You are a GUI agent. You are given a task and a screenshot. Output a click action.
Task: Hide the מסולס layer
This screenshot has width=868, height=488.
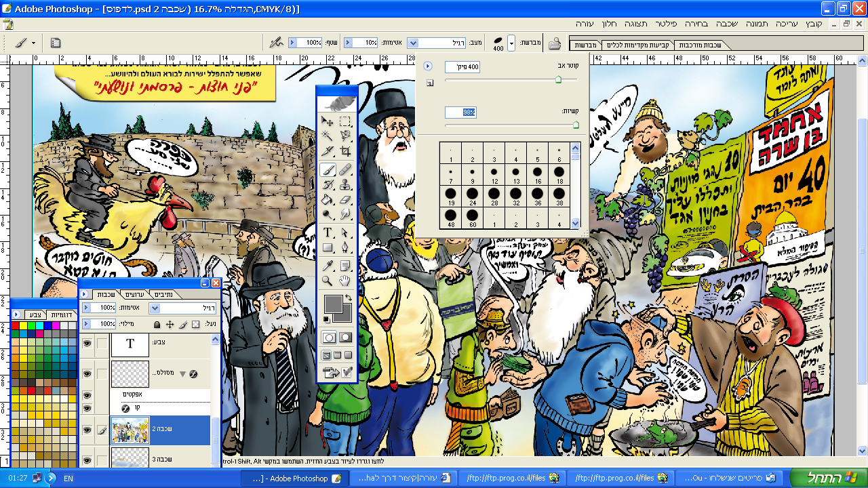[x=87, y=373]
